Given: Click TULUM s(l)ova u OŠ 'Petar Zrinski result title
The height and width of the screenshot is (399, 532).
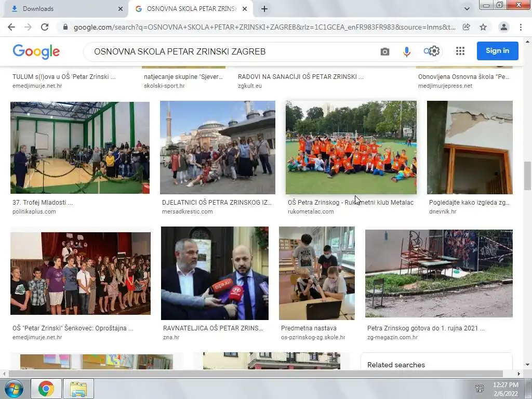Looking at the screenshot, I should pyautogui.click(x=64, y=77).
